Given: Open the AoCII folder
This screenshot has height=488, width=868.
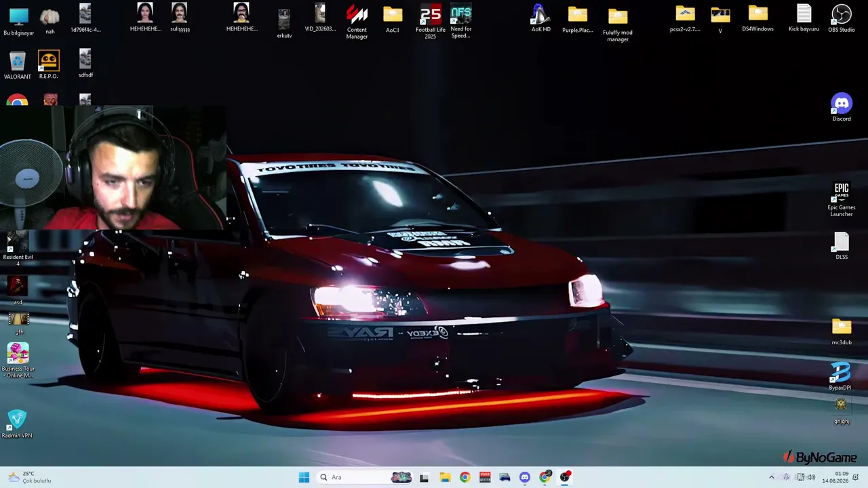Looking at the screenshot, I should coord(393,19).
